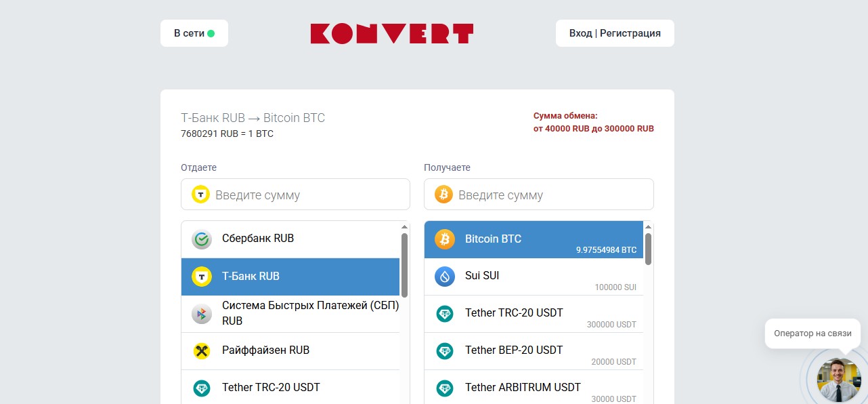This screenshot has height=404, width=868.
Task: Click scroll-up arrow of receive list
Action: pos(648,227)
